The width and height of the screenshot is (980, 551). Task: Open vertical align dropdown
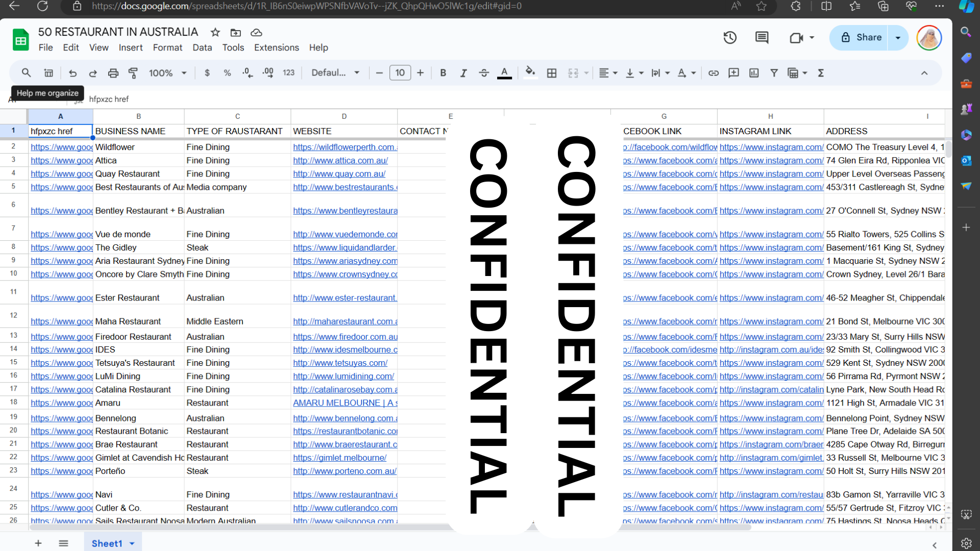pos(634,73)
